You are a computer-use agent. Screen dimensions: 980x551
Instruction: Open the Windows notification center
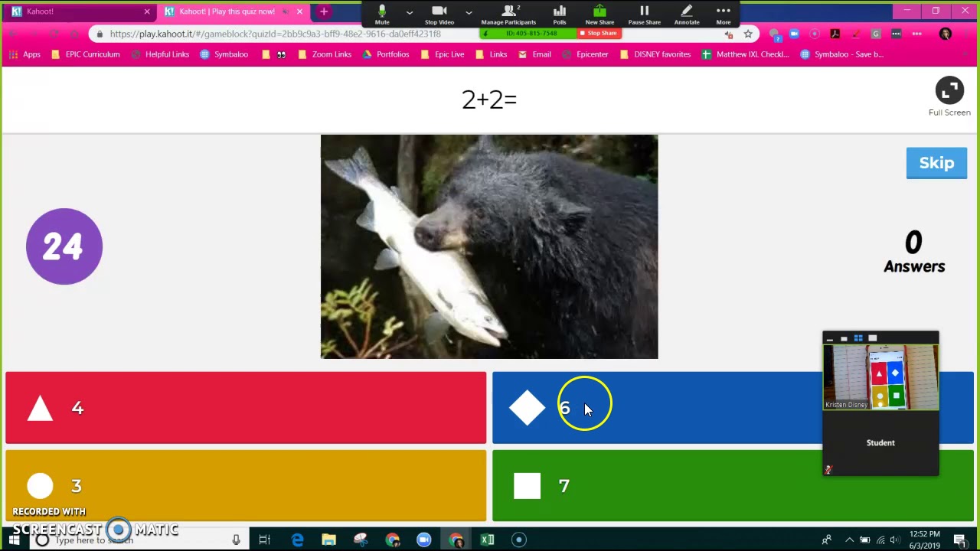click(959, 540)
